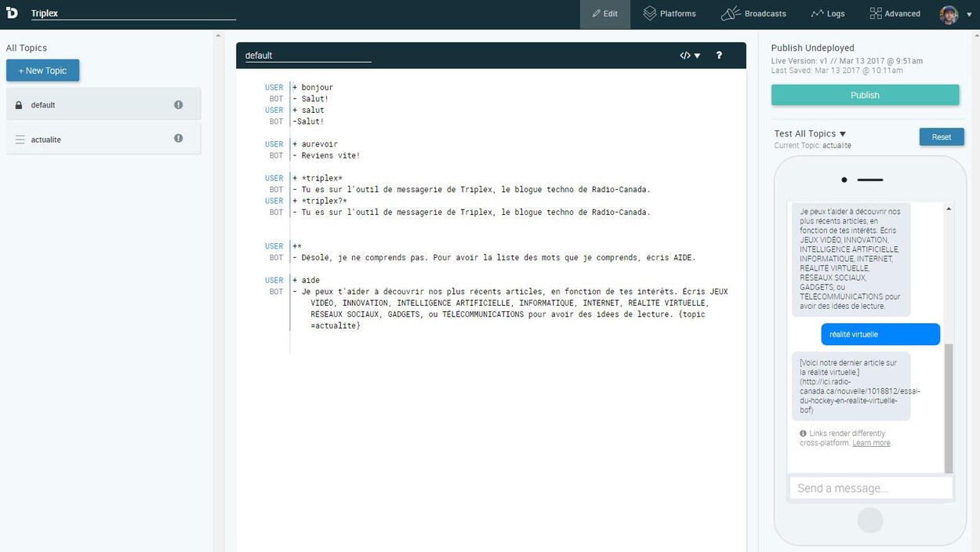
Task: Select the default topic
Action: (103, 104)
